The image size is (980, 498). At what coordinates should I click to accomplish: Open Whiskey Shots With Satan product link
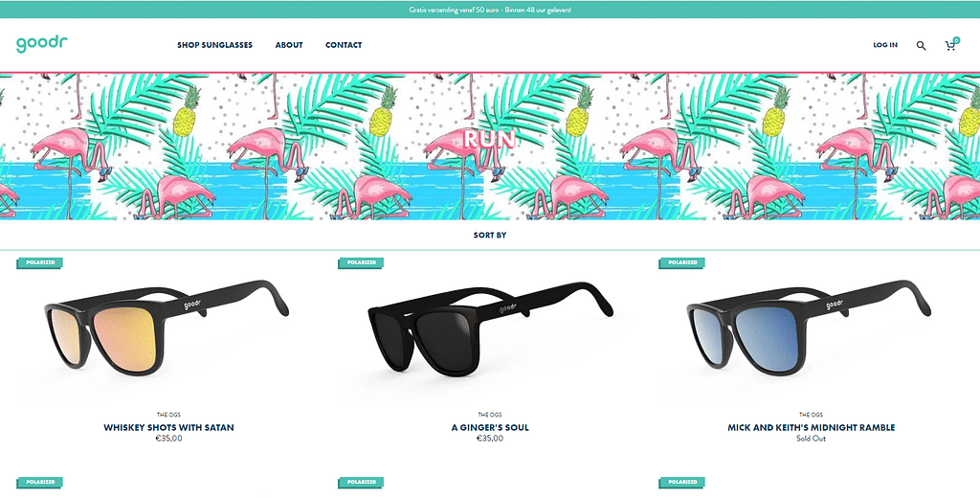click(168, 427)
